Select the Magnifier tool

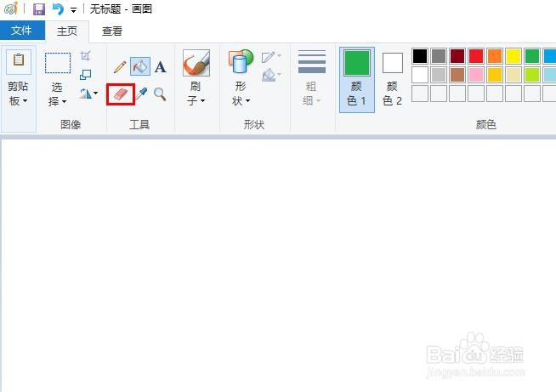pos(160,94)
